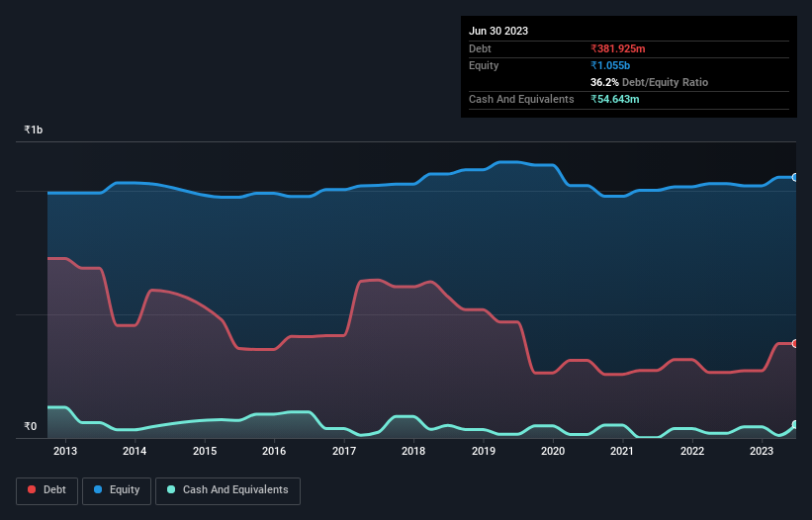812x520 pixels.
Task: Click the 2020 x-axis label
Action: tap(553, 451)
